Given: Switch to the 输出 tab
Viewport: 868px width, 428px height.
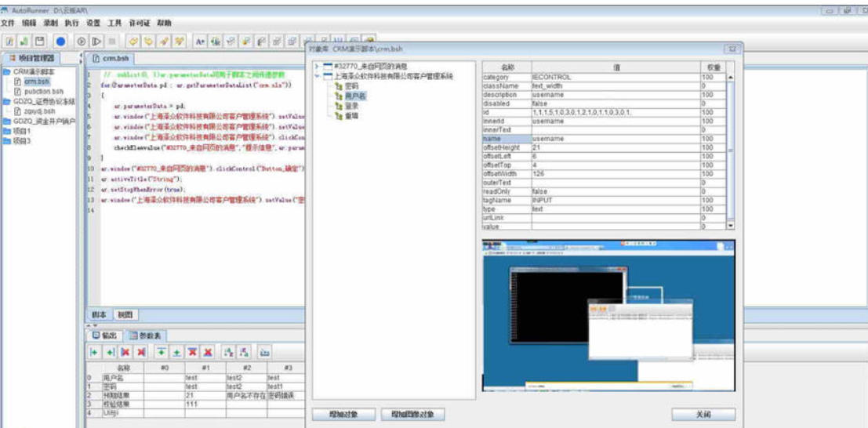Looking at the screenshot, I should click(x=103, y=335).
